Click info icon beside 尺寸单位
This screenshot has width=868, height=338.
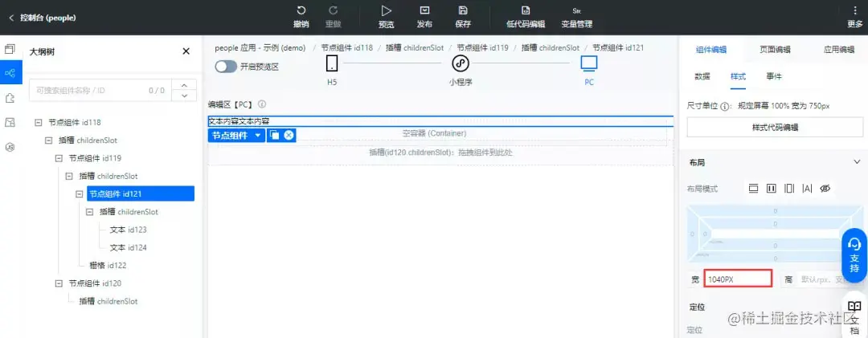point(724,106)
